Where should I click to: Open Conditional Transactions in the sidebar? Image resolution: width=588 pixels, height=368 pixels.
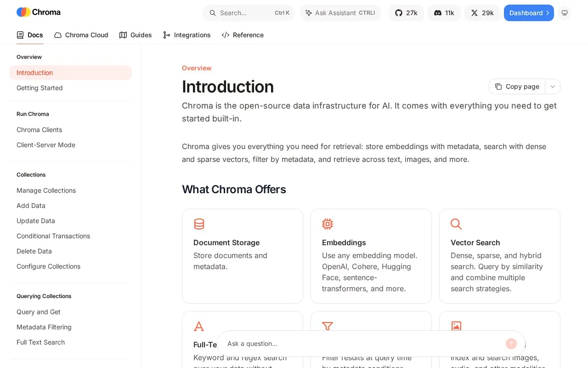click(x=70, y=236)
